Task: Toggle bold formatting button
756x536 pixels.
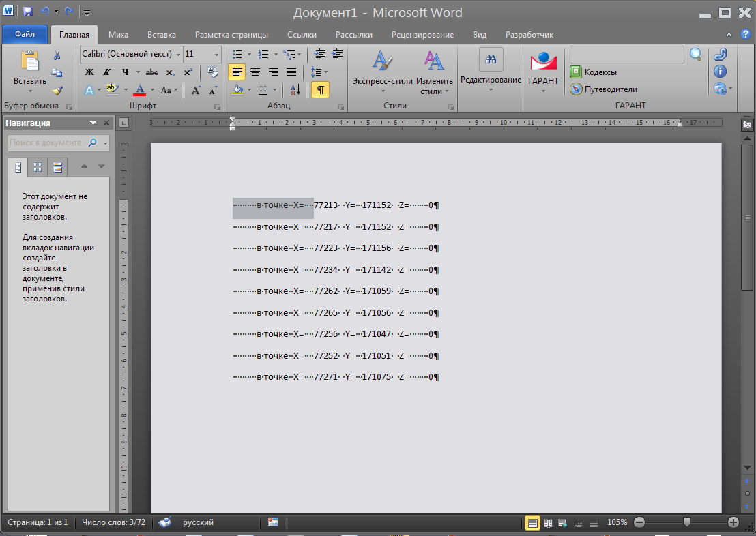Action: click(x=89, y=72)
